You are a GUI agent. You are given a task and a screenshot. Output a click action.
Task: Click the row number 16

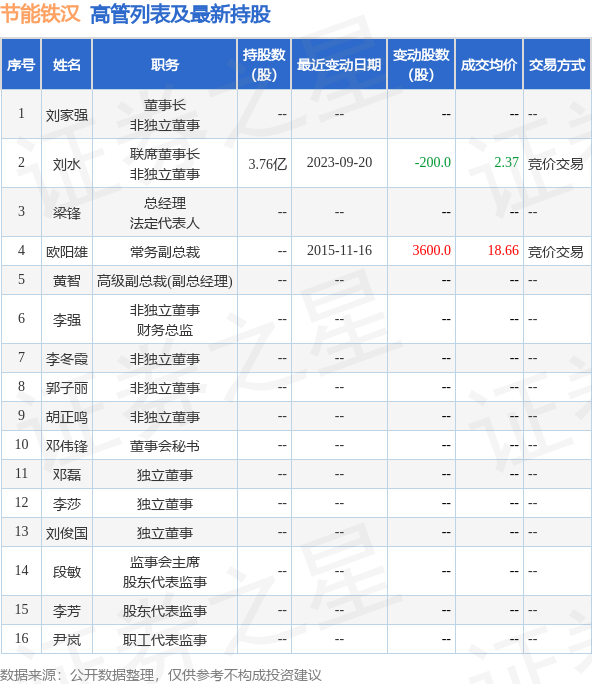[x=21, y=638]
